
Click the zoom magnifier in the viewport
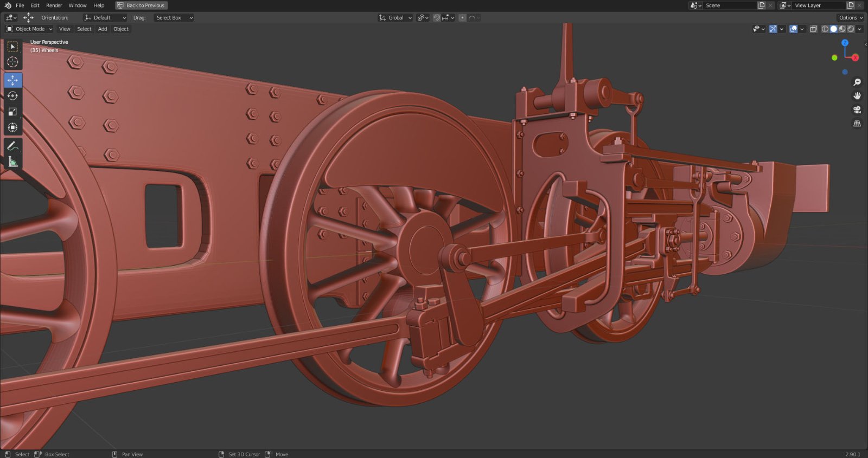point(857,82)
